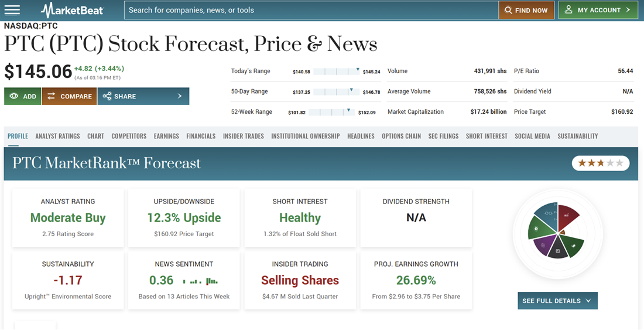644x330 pixels.
Task: Open the Sustainability tab
Action: click(577, 136)
